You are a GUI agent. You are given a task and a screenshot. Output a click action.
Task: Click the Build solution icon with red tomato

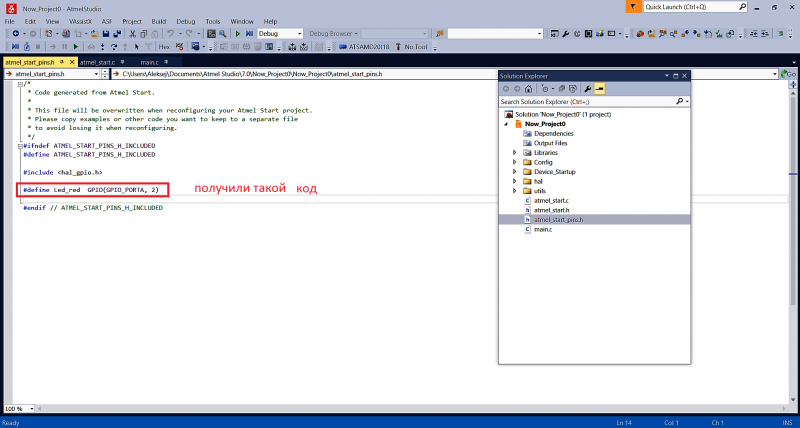click(x=640, y=34)
